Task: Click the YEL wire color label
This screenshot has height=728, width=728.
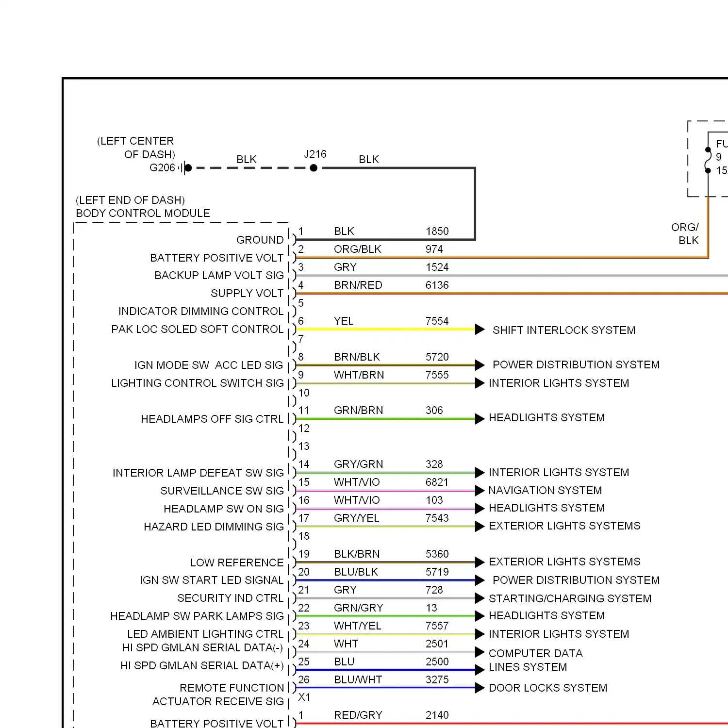Action: [x=344, y=321]
